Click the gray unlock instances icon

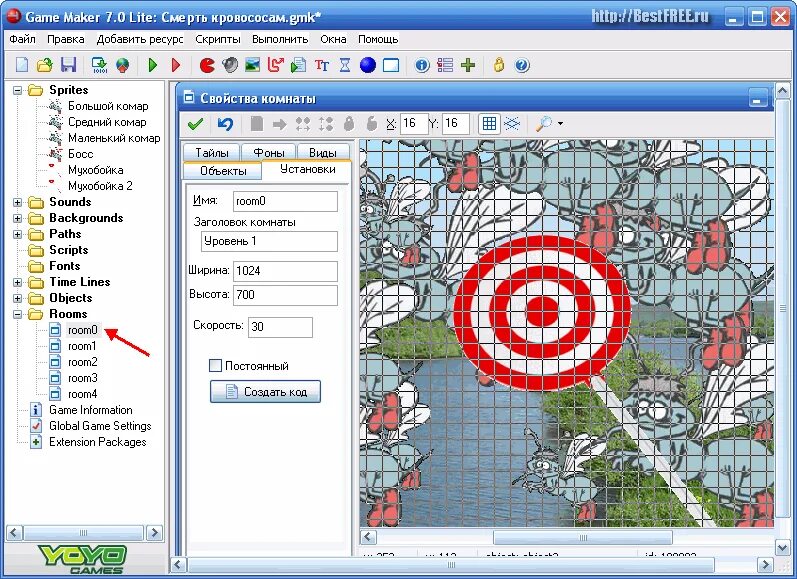(x=372, y=124)
